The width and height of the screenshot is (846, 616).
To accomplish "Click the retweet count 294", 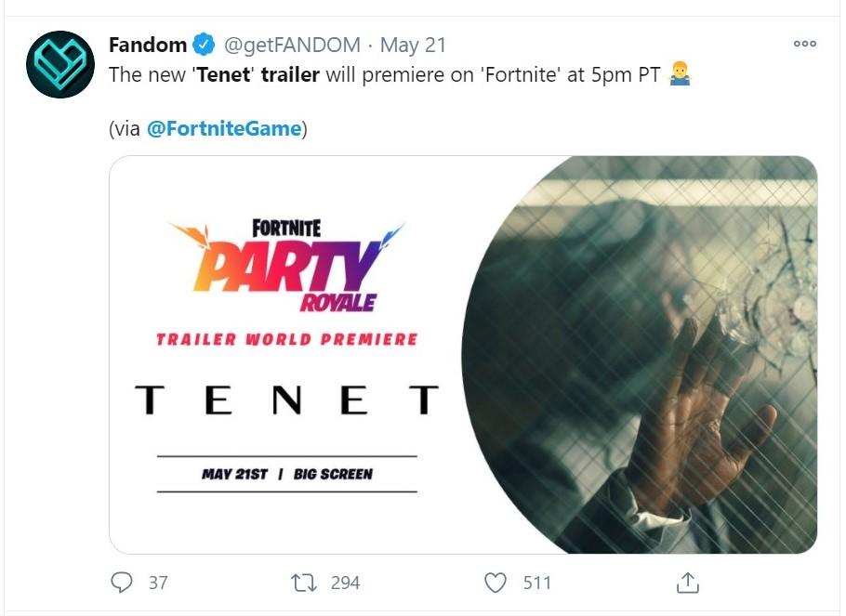I will tap(345, 583).
